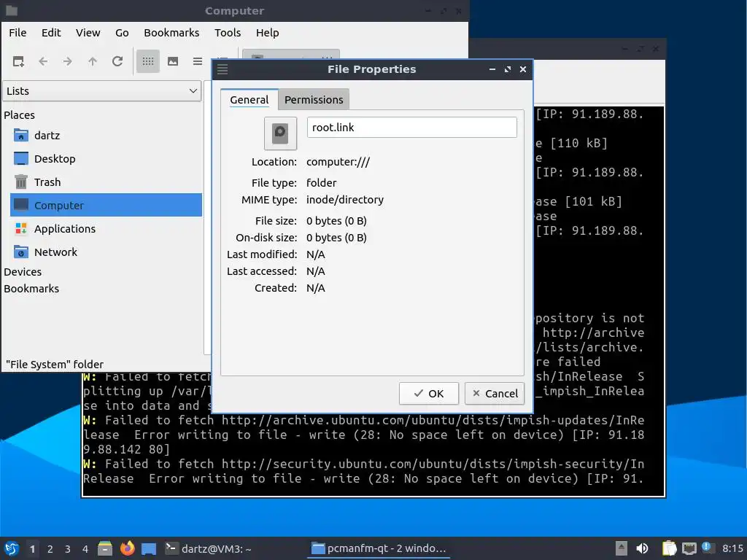Screen dimensions: 747x560
Task: Launch file manager from taskbar quicklaunch
Action: coord(105,548)
